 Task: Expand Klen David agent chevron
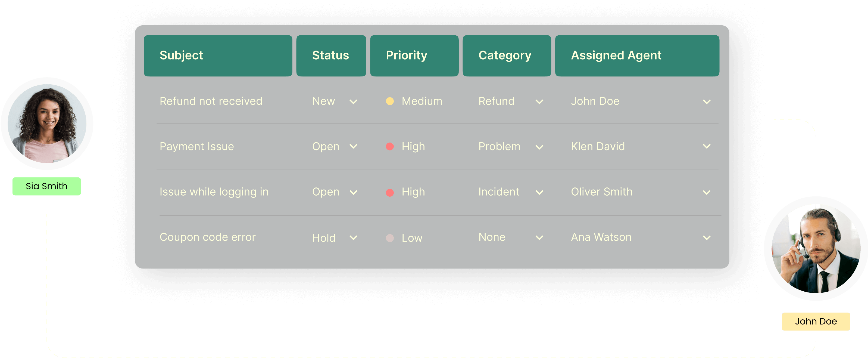point(707,146)
